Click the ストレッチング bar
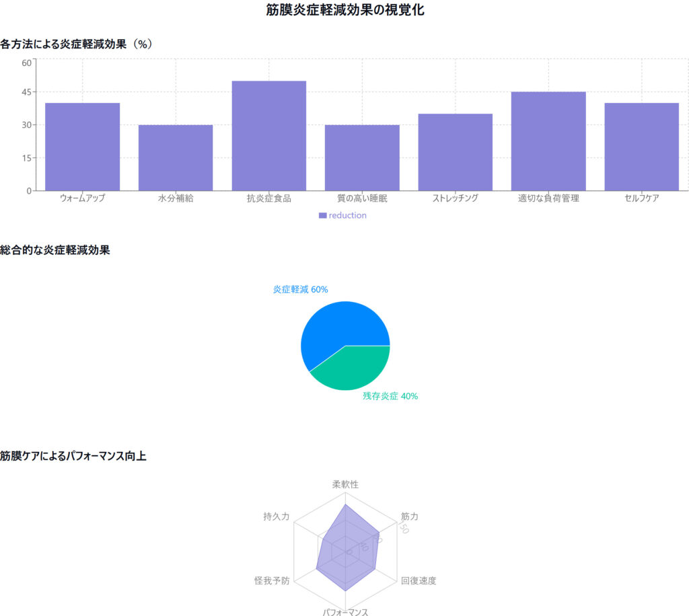 point(455,152)
